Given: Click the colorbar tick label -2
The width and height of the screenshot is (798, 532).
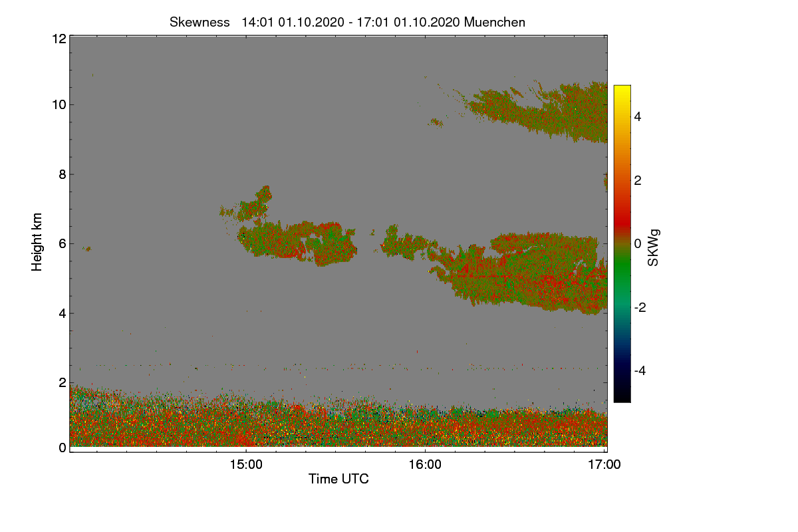Looking at the screenshot, I should [x=640, y=307].
